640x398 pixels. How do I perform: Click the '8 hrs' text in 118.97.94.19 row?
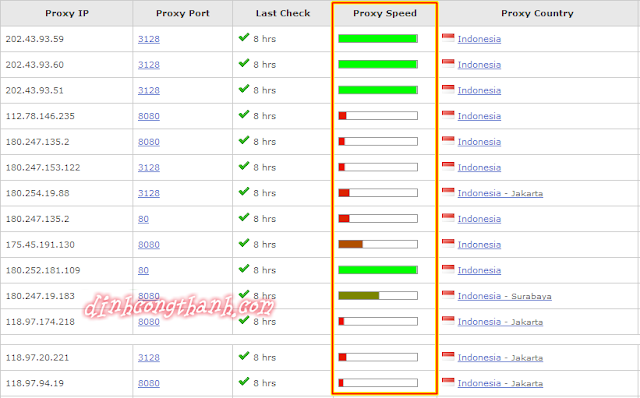point(264,384)
